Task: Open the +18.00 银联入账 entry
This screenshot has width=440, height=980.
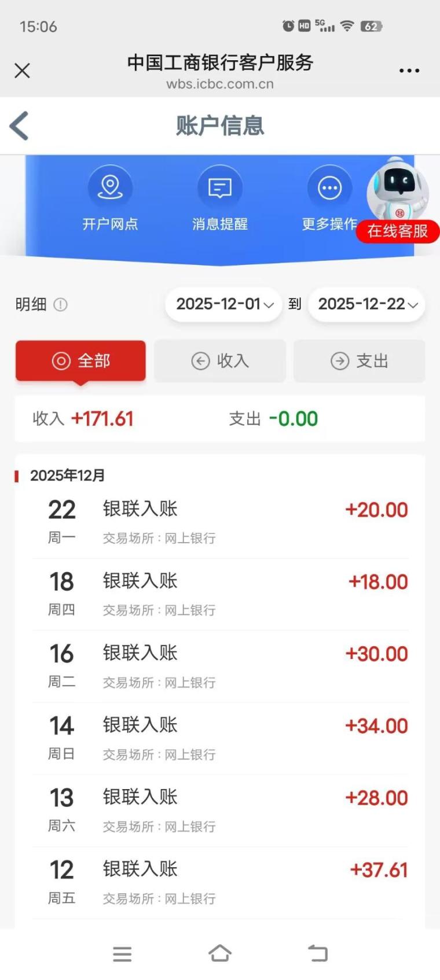Action: 220,594
